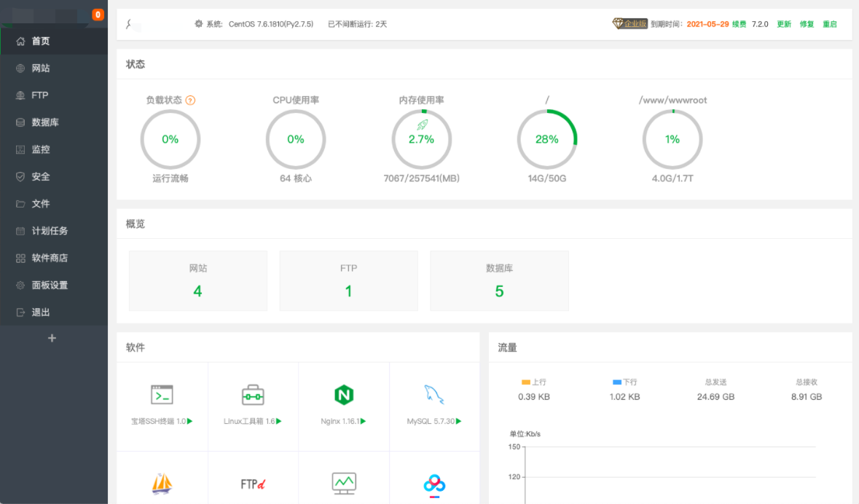Open the Nginx software icon
859x504 pixels.
[x=343, y=395]
